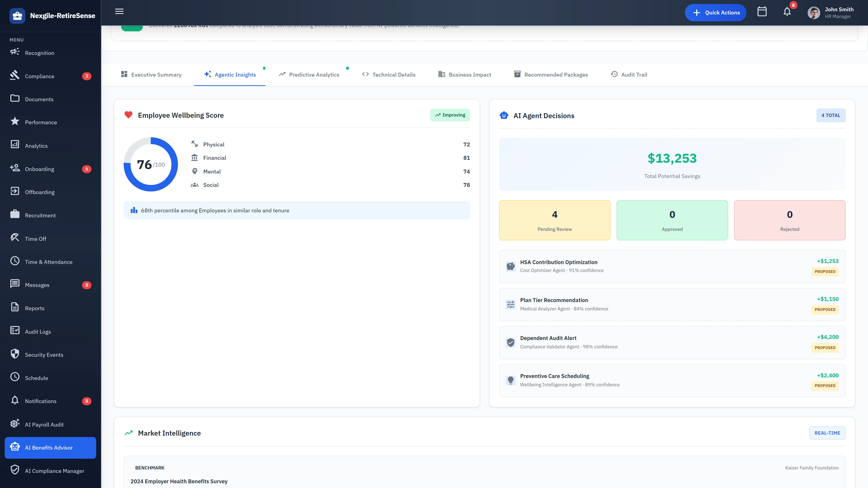The image size is (868, 488).
Task: Select the Pending Review count card
Action: (554, 220)
